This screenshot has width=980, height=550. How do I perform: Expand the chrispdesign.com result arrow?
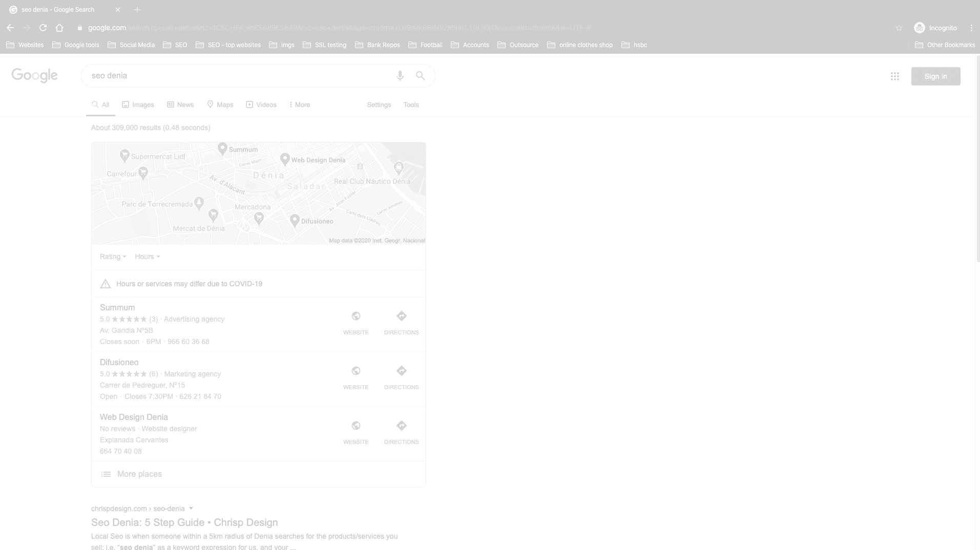coord(191,509)
